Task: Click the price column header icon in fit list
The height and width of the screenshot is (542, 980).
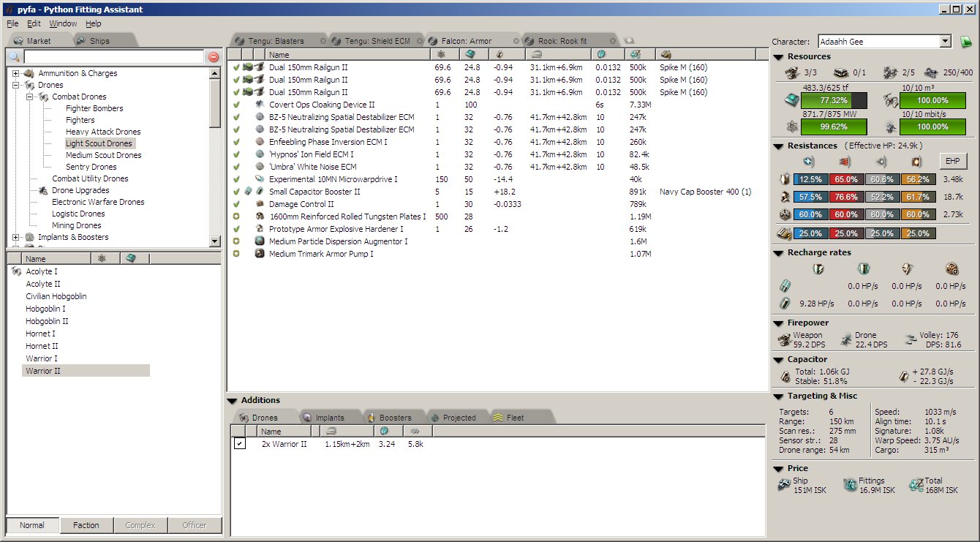Action: (x=634, y=54)
